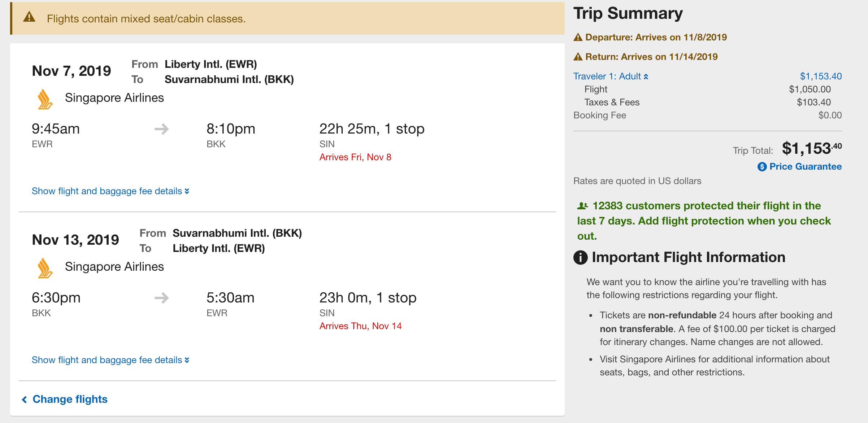Click the Change flights back chevron
The width and height of the screenshot is (868, 423).
[x=25, y=400]
